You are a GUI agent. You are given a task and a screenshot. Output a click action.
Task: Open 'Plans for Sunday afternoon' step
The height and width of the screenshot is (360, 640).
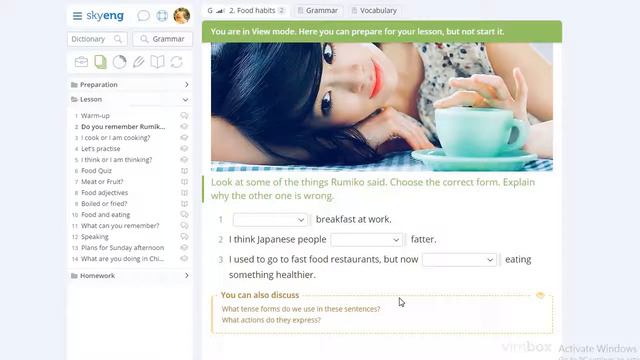[122, 248]
